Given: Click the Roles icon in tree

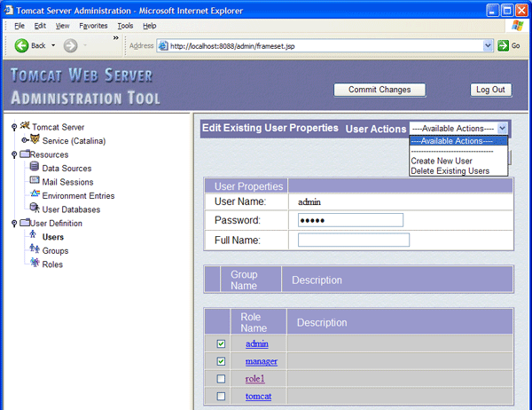Looking at the screenshot, I should tap(35, 264).
